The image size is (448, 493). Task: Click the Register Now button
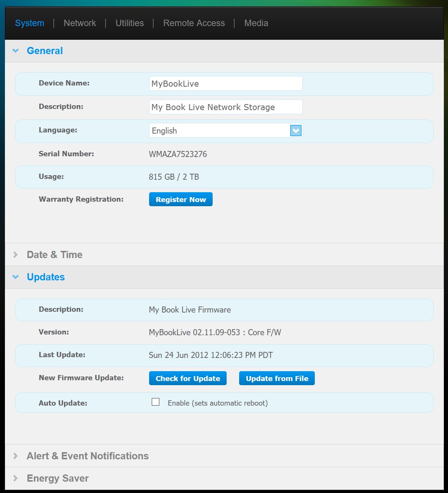[x=181, y=199]
